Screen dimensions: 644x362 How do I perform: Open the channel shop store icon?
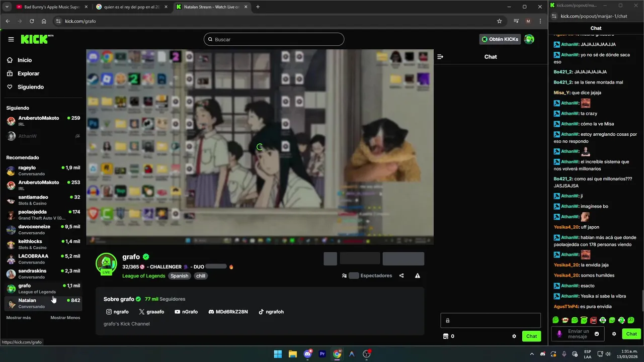tap(445, 336)
